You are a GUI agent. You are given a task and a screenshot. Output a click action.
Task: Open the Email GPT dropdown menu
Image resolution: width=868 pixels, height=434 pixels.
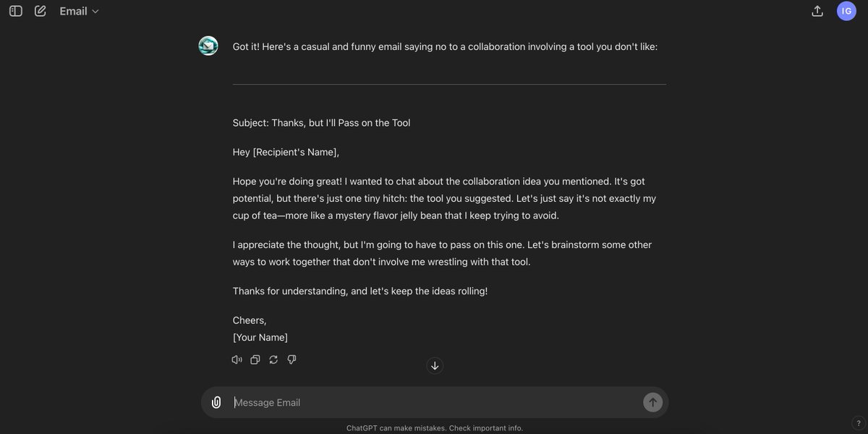[80, 11]
